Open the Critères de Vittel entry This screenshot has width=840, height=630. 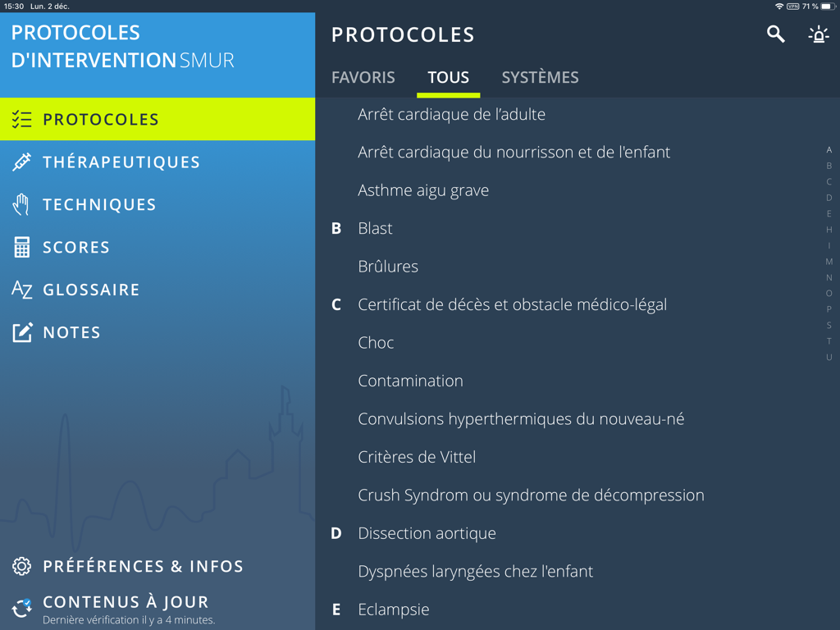pos(417,457)
